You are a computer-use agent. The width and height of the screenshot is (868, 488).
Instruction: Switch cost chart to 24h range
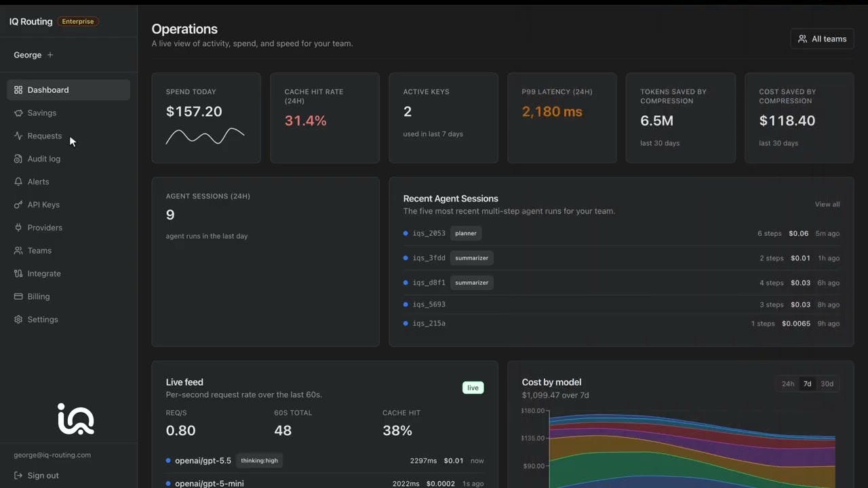[x=788, y=384]
